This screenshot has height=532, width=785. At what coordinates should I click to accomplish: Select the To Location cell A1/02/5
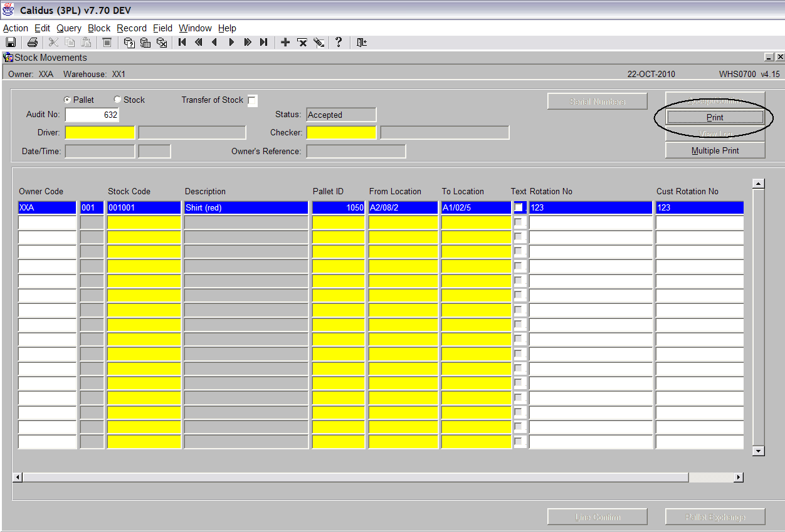[x=477, y=207]
